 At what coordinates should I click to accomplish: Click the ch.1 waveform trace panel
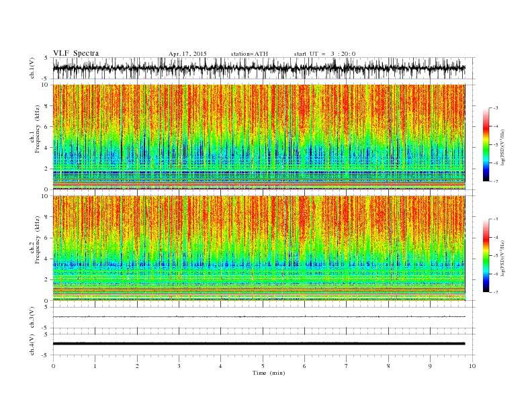[264, 68]
